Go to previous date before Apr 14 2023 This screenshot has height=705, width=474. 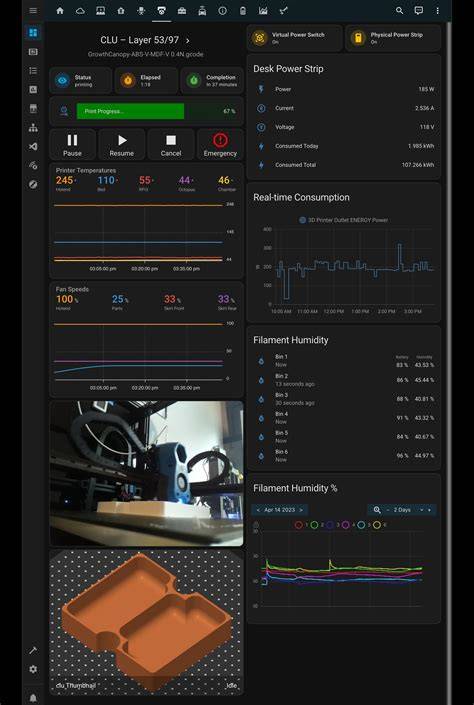[x=258, y=510]
